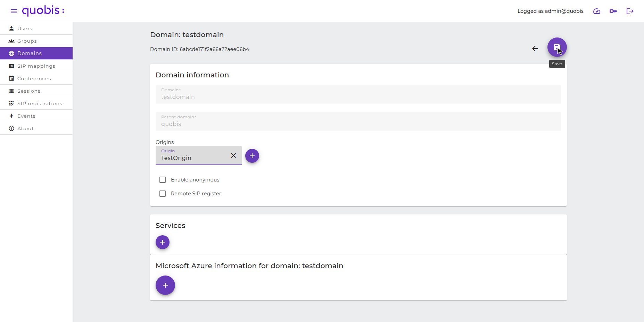Viewport: 644px width, 322px height.
Task: View Sessions list
Action: [36, 91]
